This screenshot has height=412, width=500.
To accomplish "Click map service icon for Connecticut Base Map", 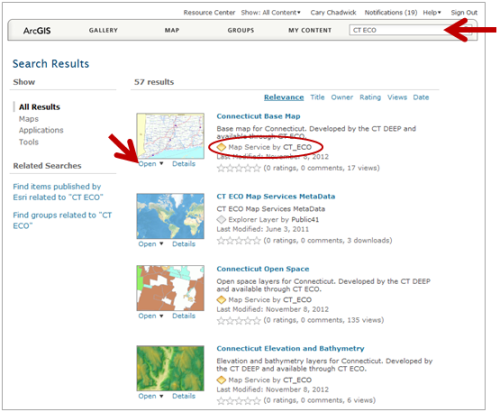I will coord(221,147).
